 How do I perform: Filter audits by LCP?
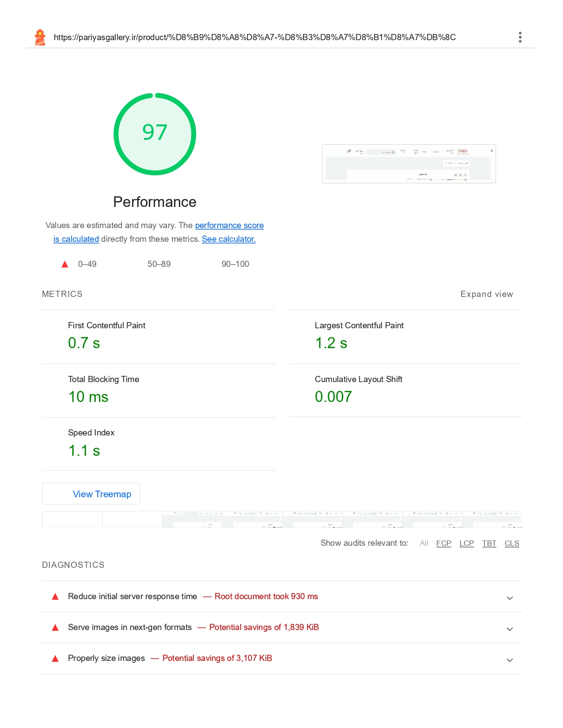[466, 543]
